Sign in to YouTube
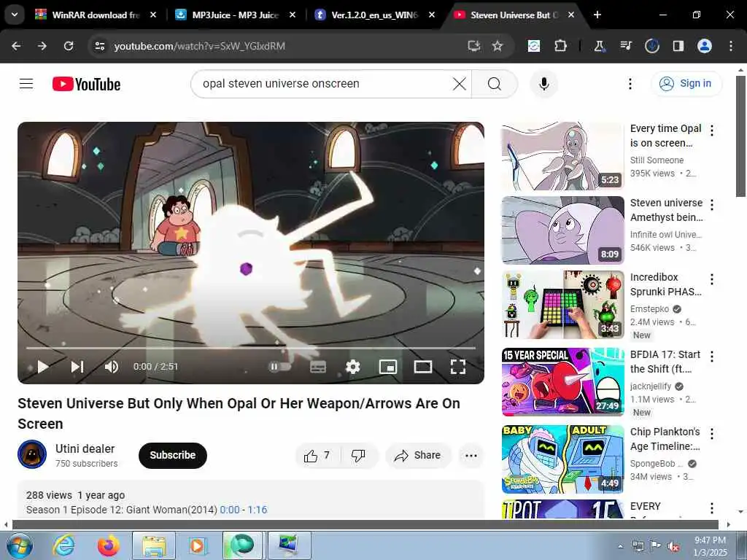The image size is (747, 560). pyautogui.click(x=686, y=83)
